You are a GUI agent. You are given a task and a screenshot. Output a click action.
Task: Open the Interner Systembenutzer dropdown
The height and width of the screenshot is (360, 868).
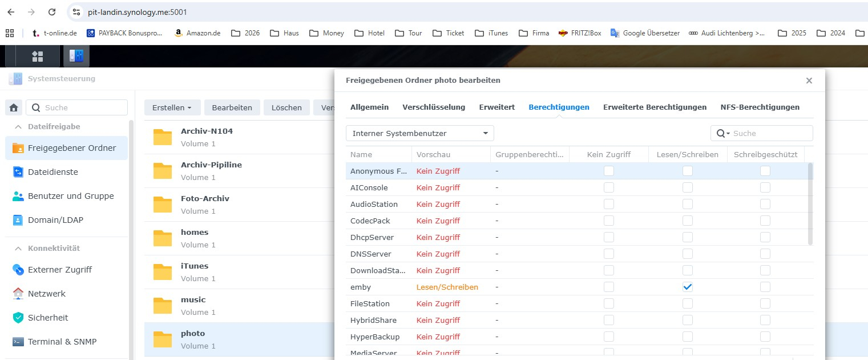click(x=419, y=133)
